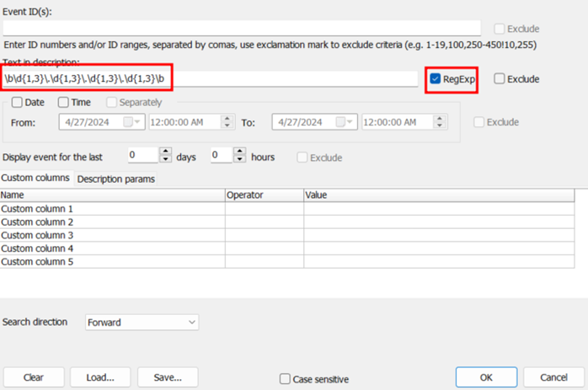The height and width of the screenshot is (390, 588).
Task: Decrease the hours spinner value
Action: point(239,159)
